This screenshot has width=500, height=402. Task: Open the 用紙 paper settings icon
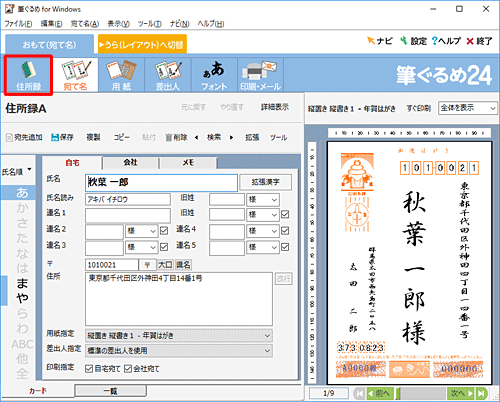pos(121,75)
